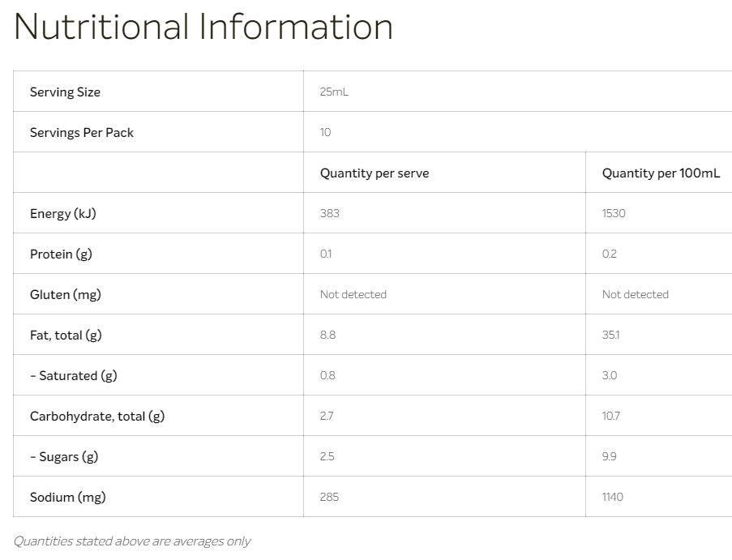
Task: Select the Carbohydrate, total (g) label
Action: pos(97,416)
